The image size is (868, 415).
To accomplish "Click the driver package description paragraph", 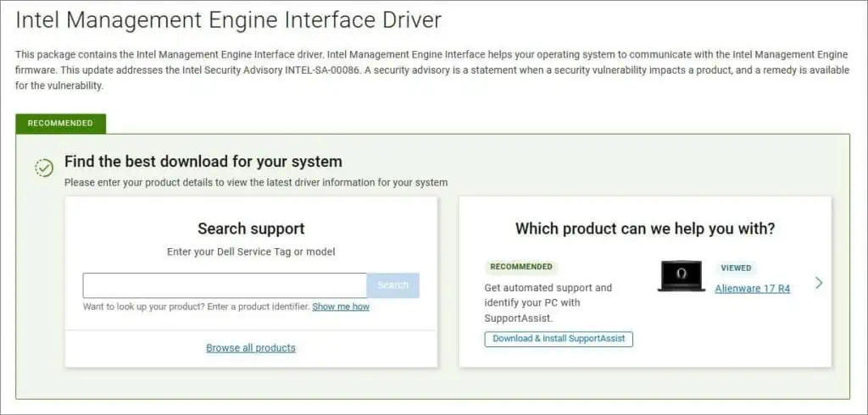I will pos(432,69).
